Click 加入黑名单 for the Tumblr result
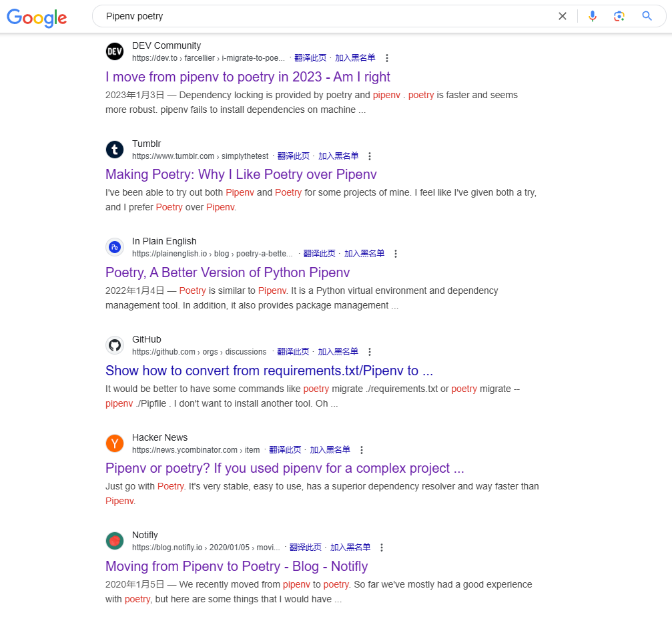The image size is (672, 623). tap(338, 156)
